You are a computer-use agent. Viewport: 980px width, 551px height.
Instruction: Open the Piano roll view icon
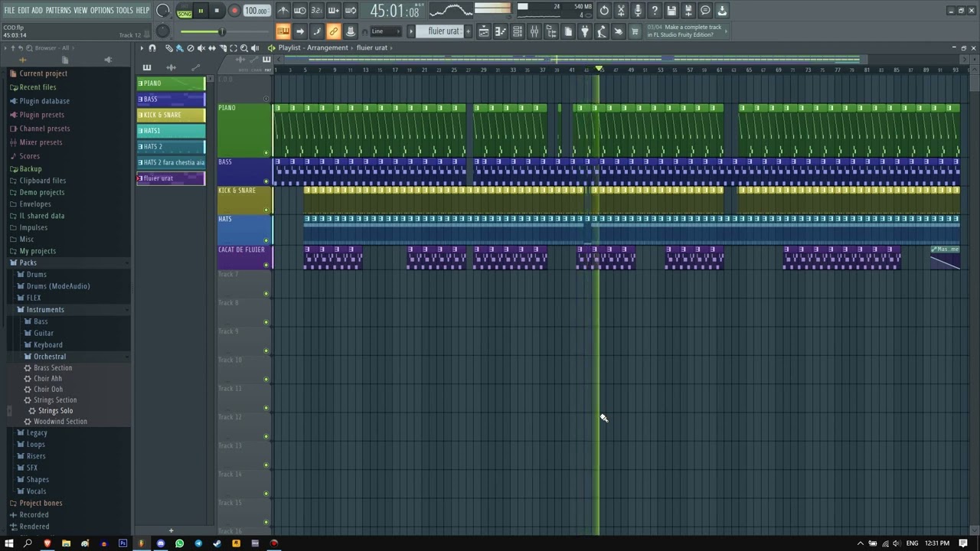coord(500,31)
